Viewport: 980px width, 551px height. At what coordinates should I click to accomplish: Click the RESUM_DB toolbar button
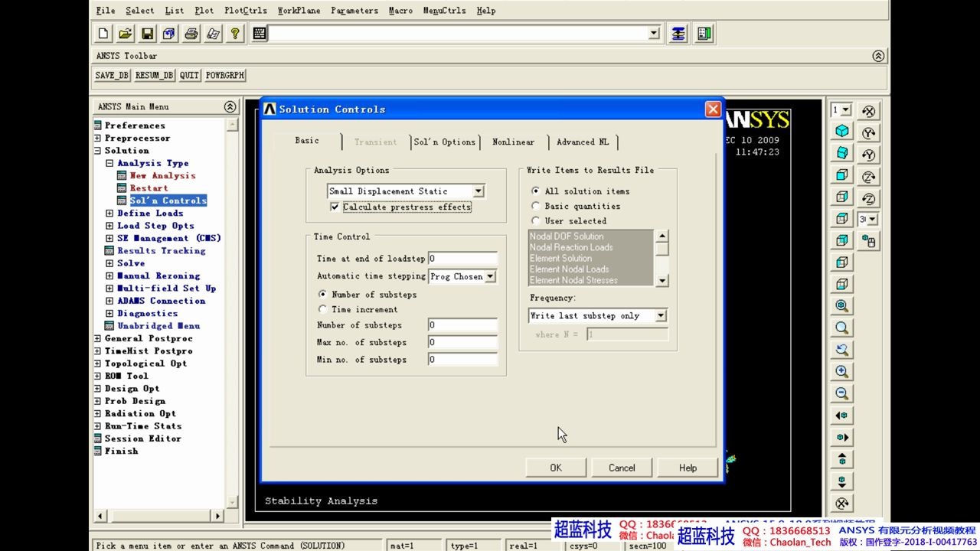(155, 75)
